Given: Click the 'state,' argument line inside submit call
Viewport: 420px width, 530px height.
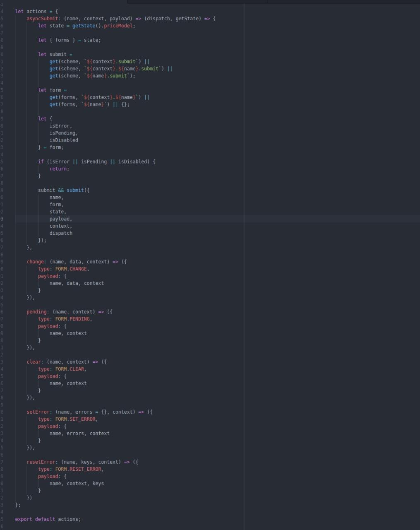Looking at the screenshot, I should coord(58,212).
